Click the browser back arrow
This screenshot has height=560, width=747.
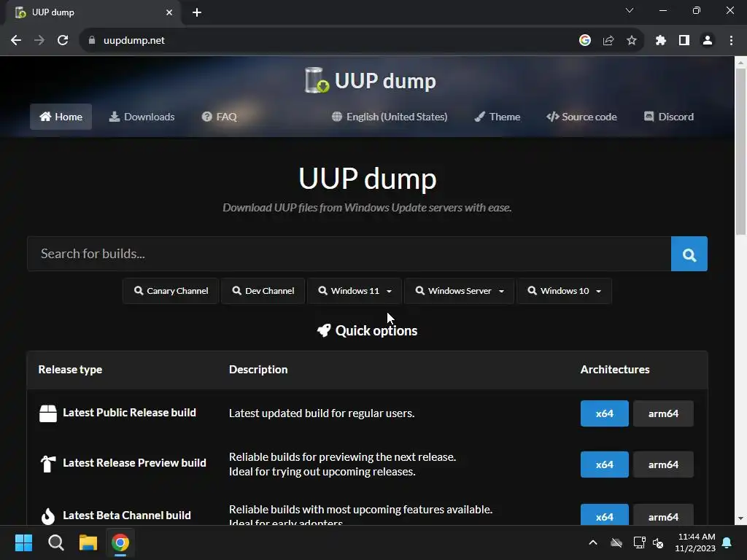(16, 41)
